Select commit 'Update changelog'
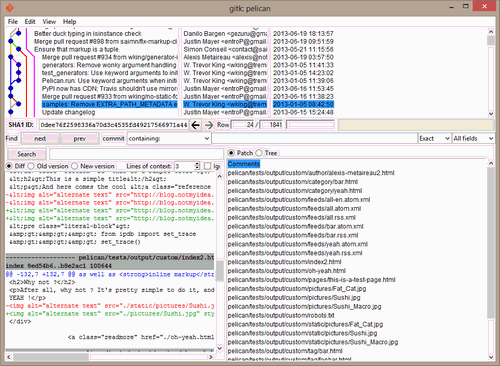The width and height of the screenshot is (500, 366). pos(69,112)
